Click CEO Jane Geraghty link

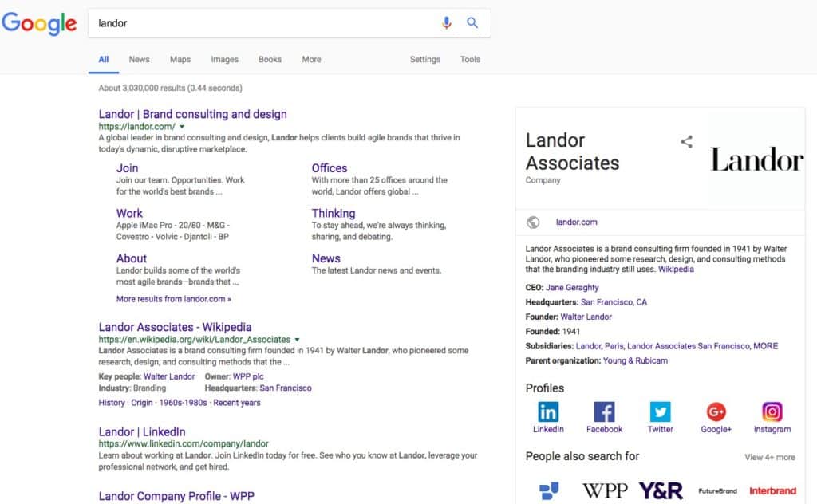(x=572, y=287)
